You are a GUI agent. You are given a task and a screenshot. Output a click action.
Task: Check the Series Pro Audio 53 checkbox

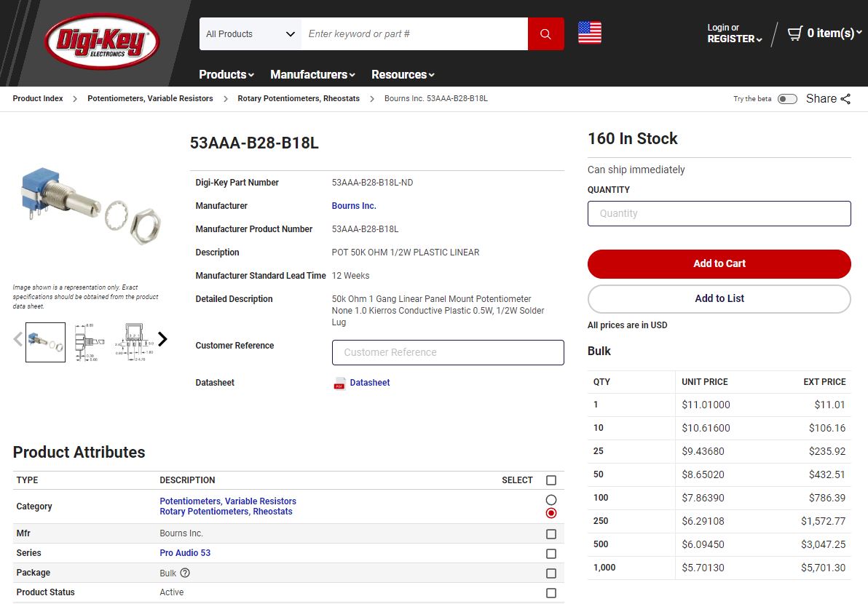(x=551, y=554)
